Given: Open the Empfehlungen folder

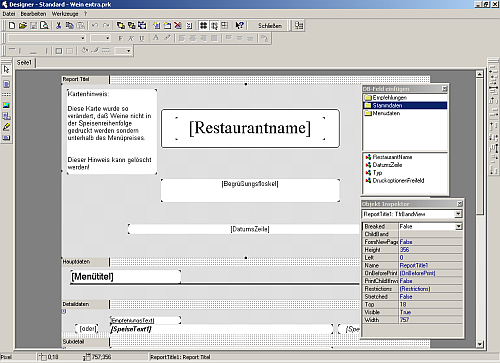Looking at the screenshot, I should [386, 98].
